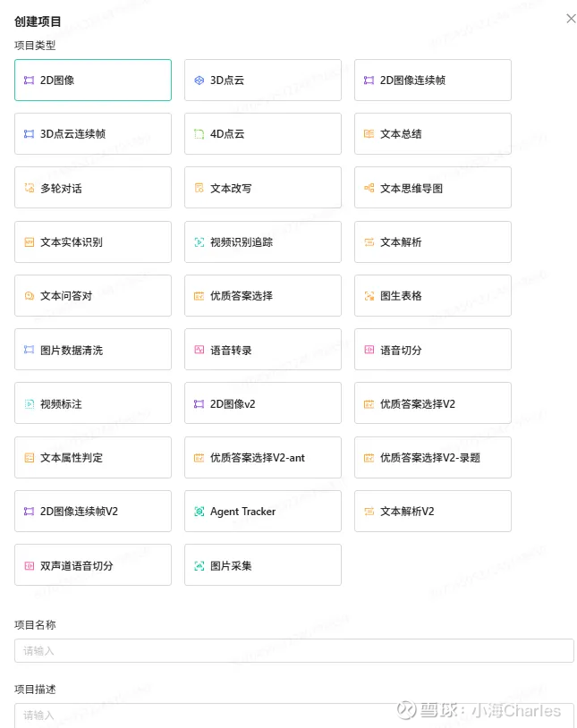The width and height of the screenshot is (577, 728).
Task: Pick the 文本总结 project type
Action: [x=433, y=134]
